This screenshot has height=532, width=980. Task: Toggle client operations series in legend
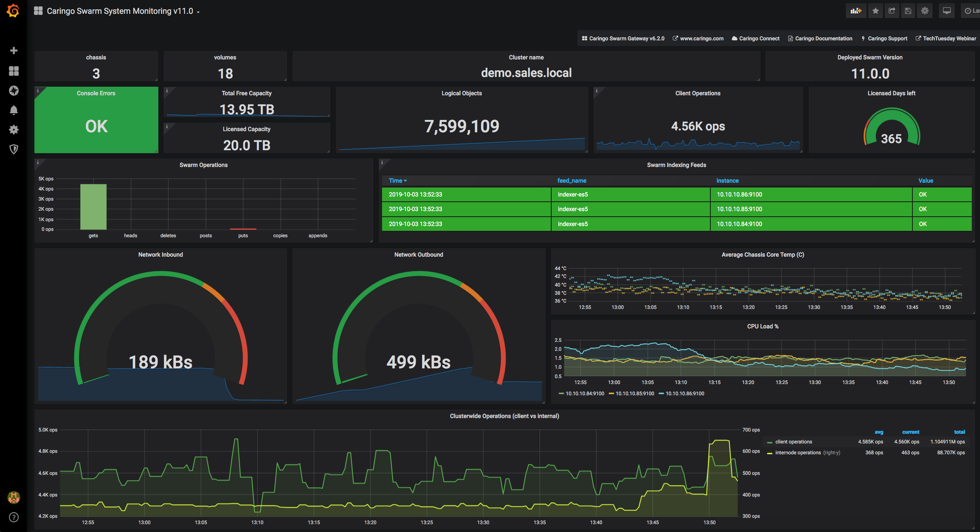793,442
